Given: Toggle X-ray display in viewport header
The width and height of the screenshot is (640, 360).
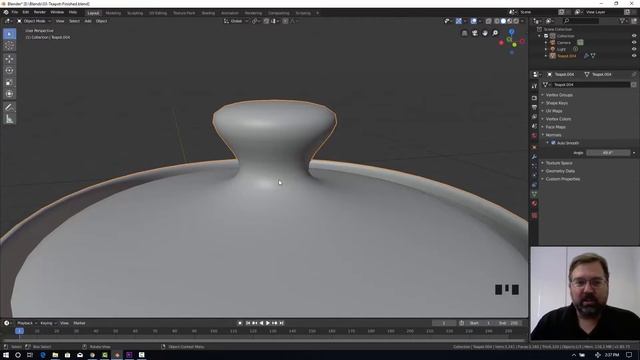Looking at the screenshot, I should (489, 21).
